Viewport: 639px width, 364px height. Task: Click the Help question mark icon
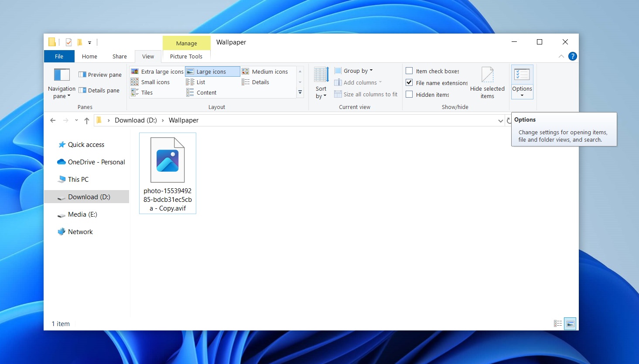573,56
